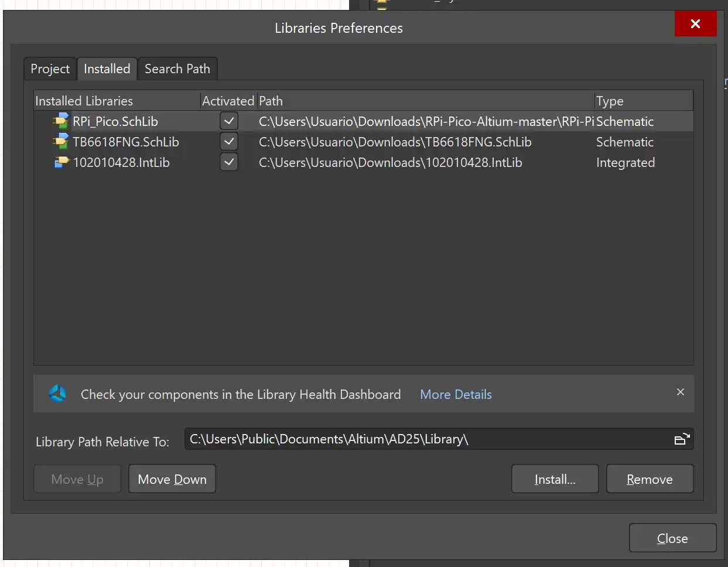Click the Altium logo in the health banner
Screen dimensions: 728x567
pos(57,394)
